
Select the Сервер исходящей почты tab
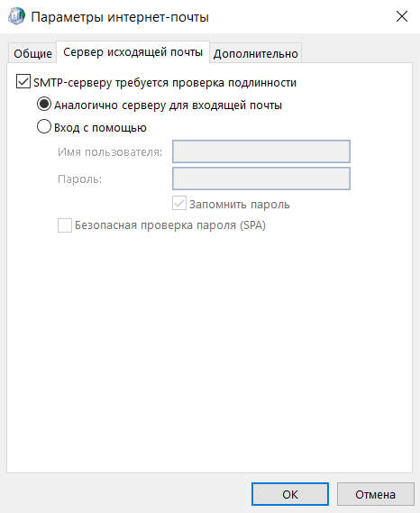(x=132, y=52)
